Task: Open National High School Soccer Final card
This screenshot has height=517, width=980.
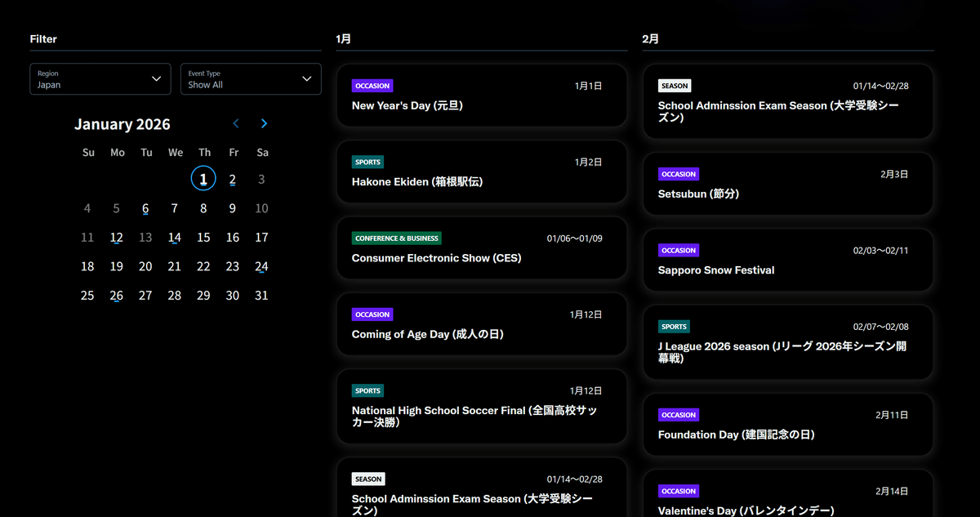Action: (x=482, y=407)
